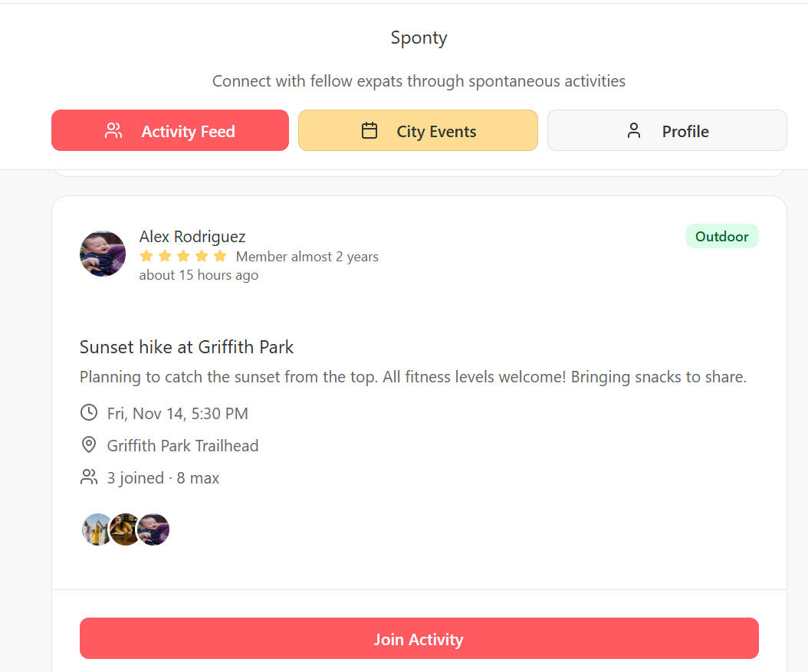The image size is (808, 672).
Task: Switch to the Activity Feed tab
Action: tap(170, 131)
